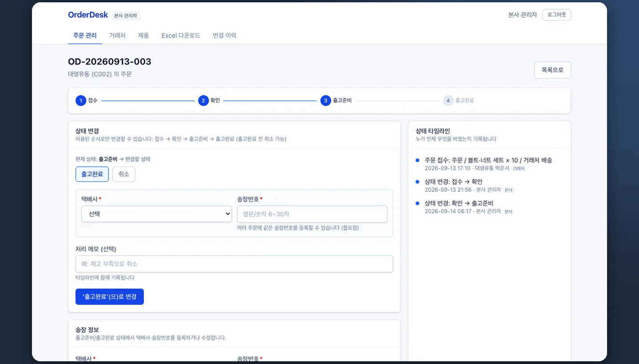This screenshot has height=364, width=639.
Task: Click step 2 확인 circle
Action: click(203, 100)
